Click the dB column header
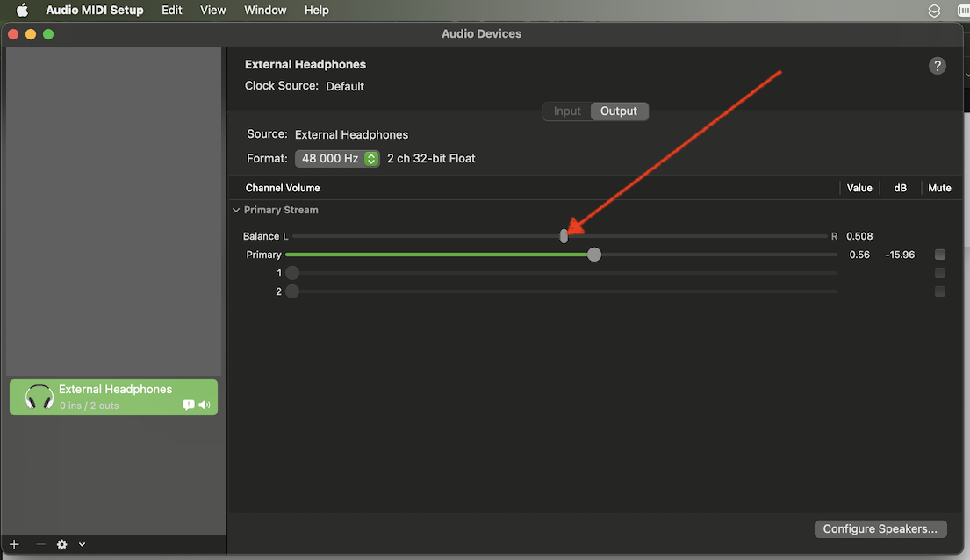The image size is (970, 560). 900,188
